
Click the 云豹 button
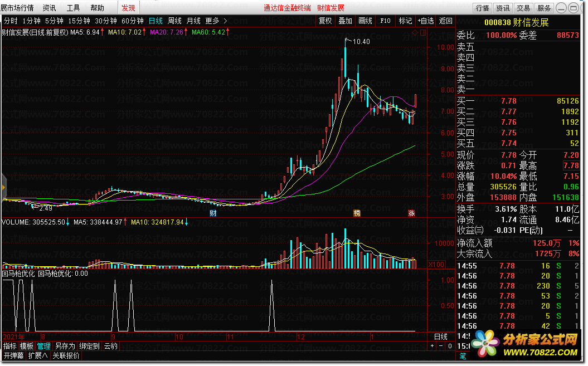[110, 346]
